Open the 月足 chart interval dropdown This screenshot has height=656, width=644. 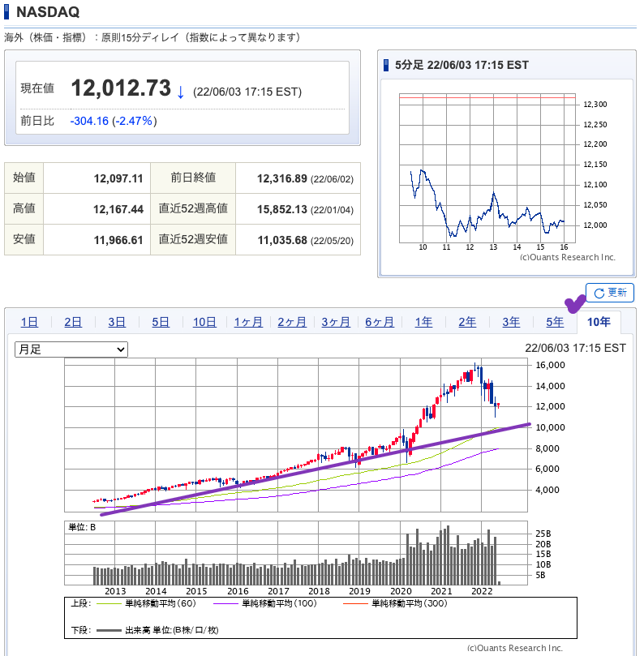coord(71,349)
